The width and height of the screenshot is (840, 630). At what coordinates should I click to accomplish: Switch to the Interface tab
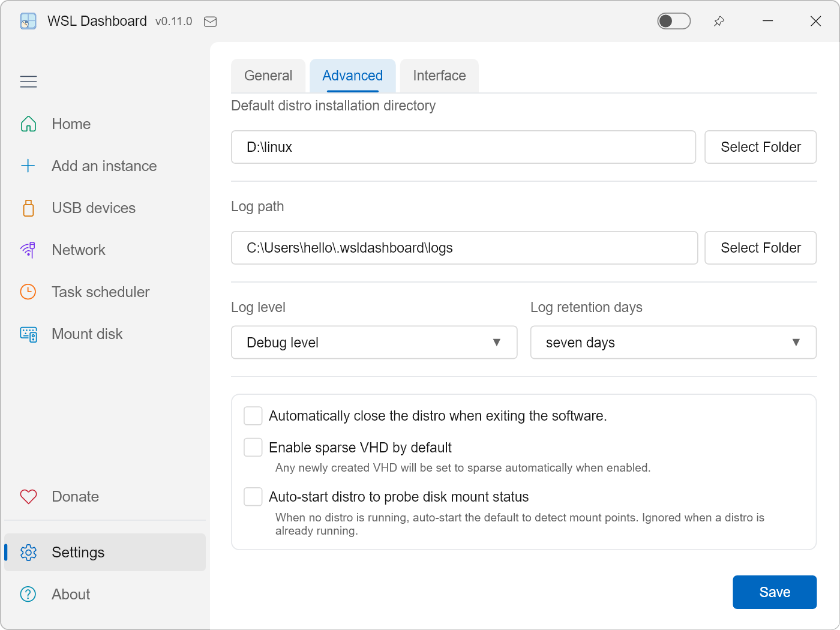click(x=439, y=76)
